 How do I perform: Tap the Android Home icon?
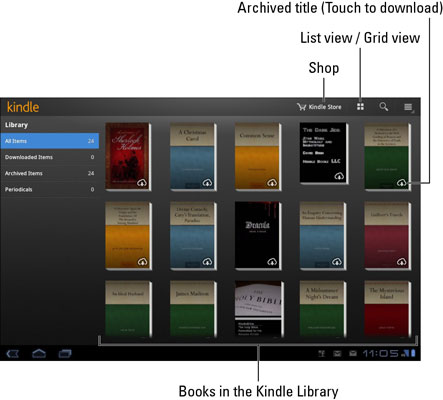click(x=39, y=353)
